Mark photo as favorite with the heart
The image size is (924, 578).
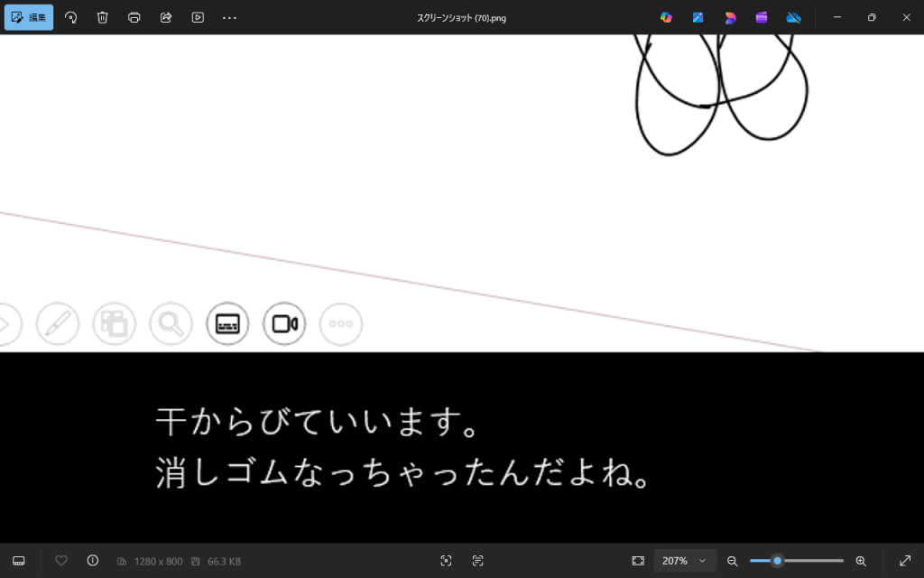pos(61,561)
